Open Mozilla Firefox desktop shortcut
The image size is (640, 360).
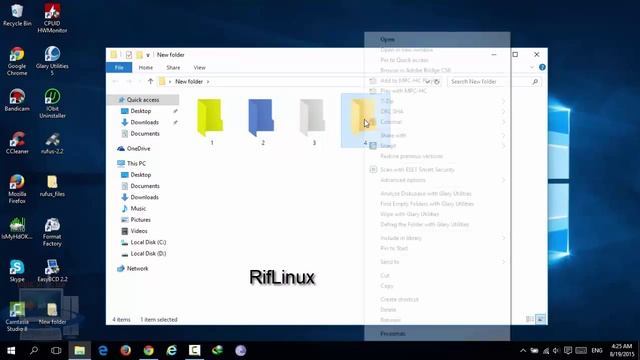point(17,189)
